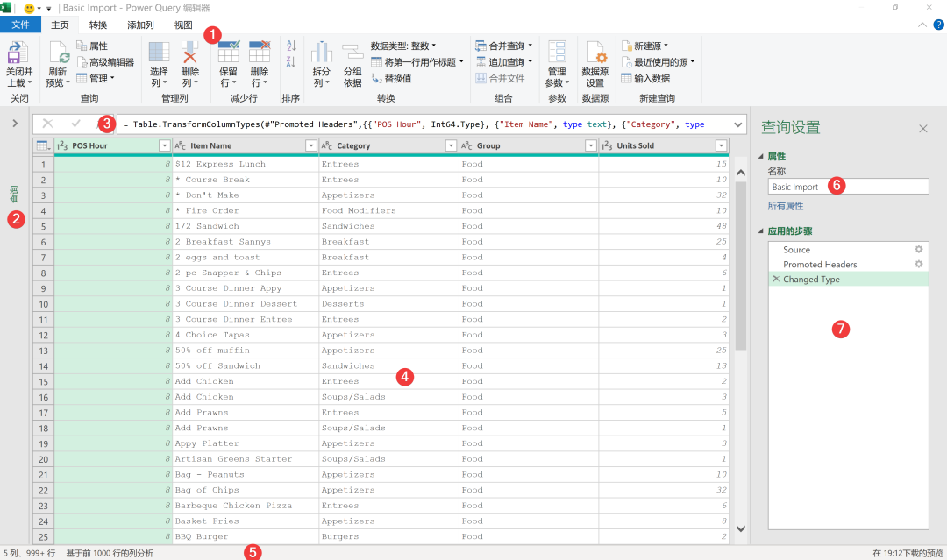The image size is (947, 560).
Task: Switch to the 视图 (View) ribbon tab
Action: pyautogui.click(x=182, y=25)
